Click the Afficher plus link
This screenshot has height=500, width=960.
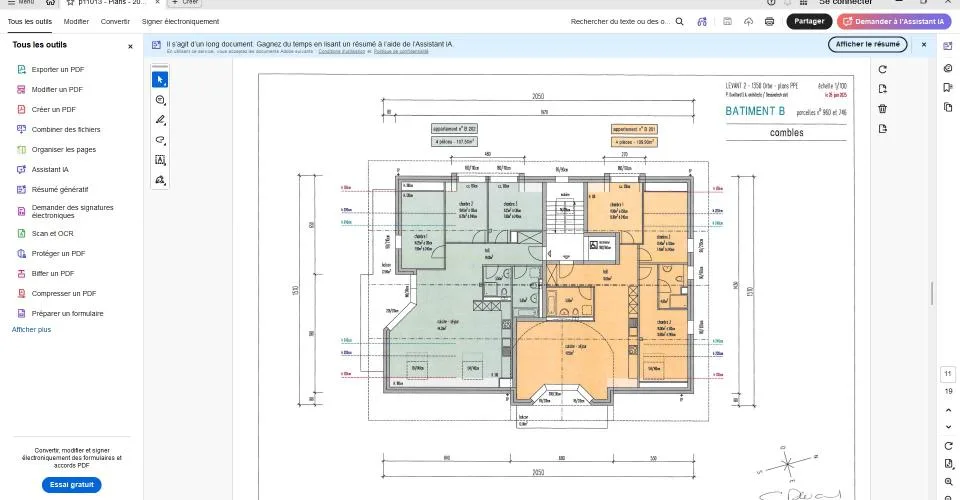pyautogui.click(x=31, y=330)
